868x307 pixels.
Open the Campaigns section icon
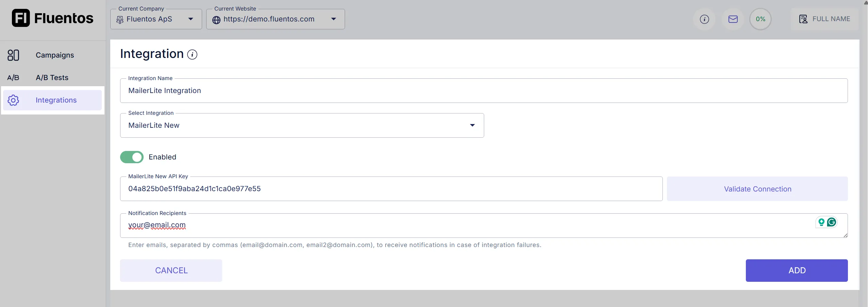(13, 55)
